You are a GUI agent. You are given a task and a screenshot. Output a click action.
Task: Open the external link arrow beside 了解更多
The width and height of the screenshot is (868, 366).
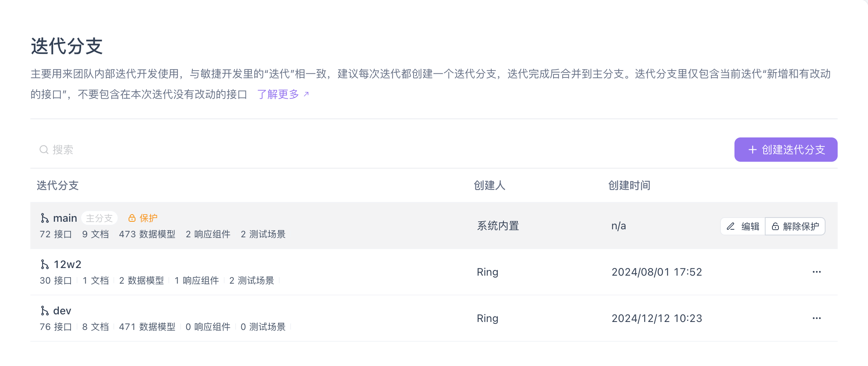pyautogui.click(x=306, y=93)
